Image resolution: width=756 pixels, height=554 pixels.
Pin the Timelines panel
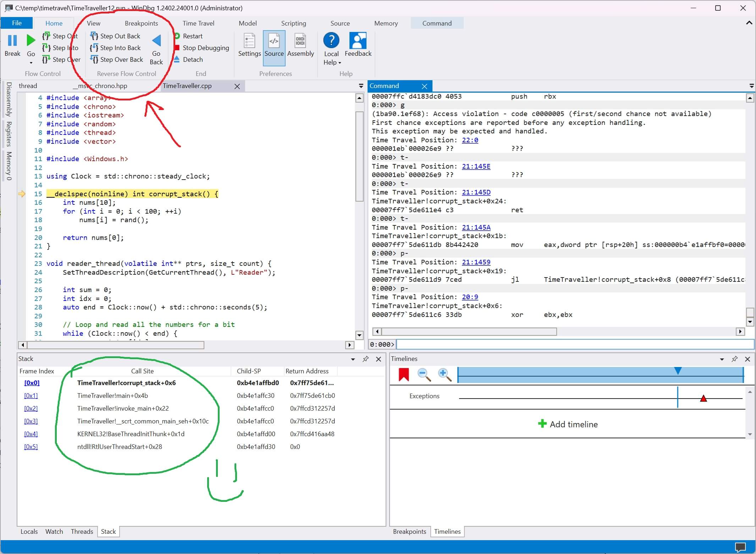(x=734, y=359)
